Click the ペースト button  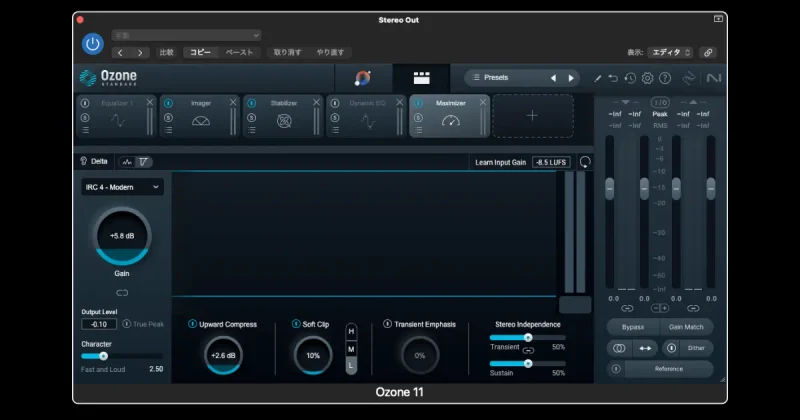(x=239, y=52)
